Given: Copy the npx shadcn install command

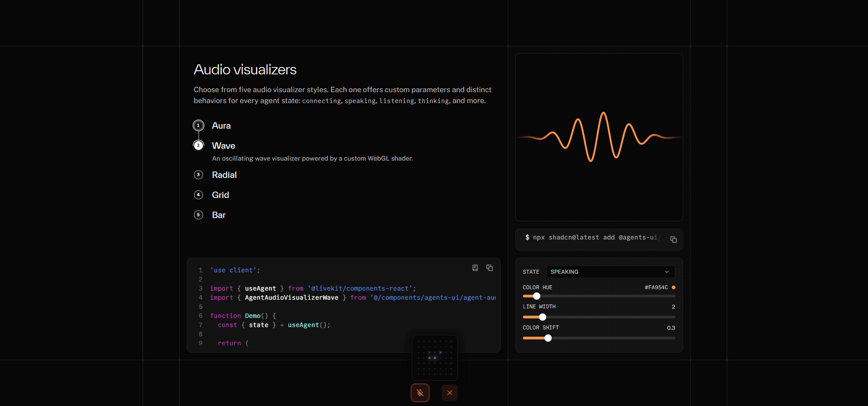Looking at the screenshot, I should click(x=674, y=239).
